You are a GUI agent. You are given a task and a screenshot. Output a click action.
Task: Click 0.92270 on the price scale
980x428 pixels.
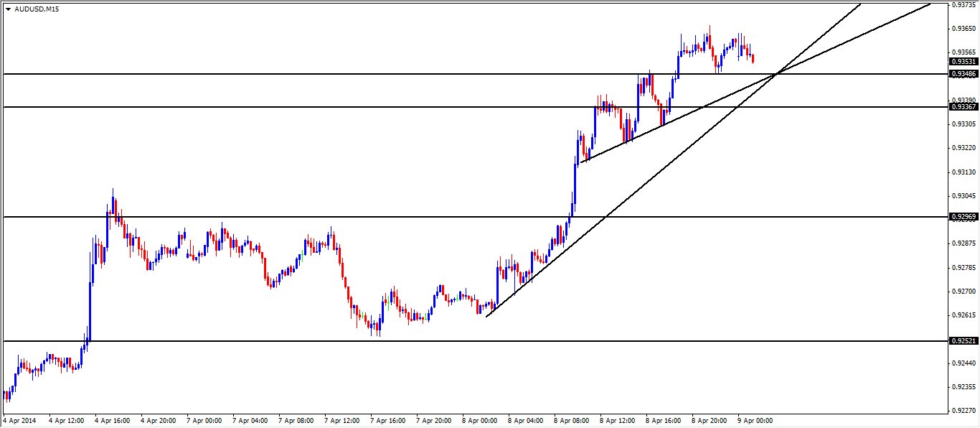(x=963, y=411)
